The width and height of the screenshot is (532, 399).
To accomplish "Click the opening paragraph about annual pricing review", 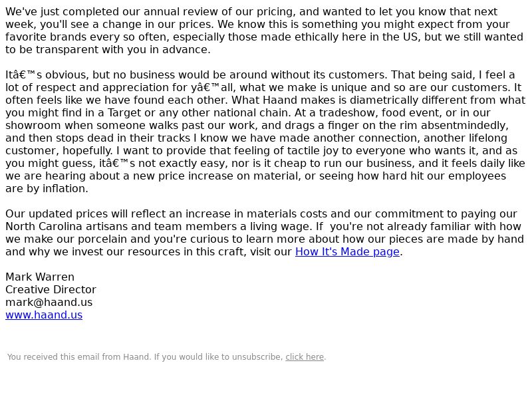I will [264, 31].
